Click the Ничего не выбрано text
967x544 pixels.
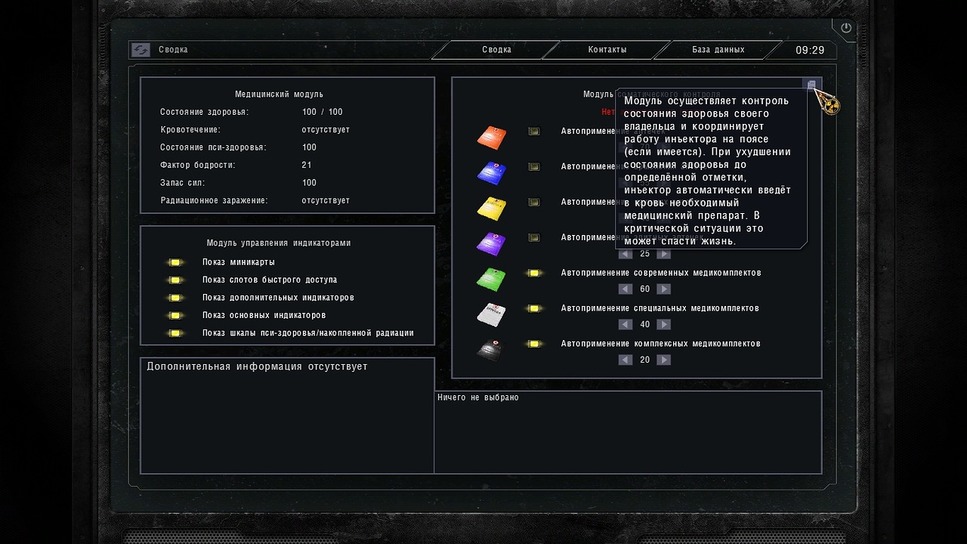tap(478, 398)
